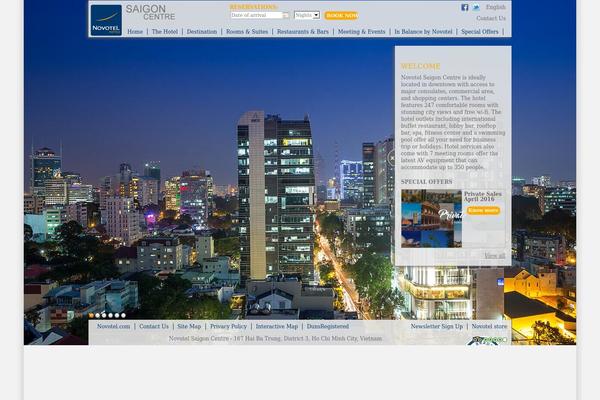Open the DunsRegistered link
This screenshot has width=600, height=400.
328,327
